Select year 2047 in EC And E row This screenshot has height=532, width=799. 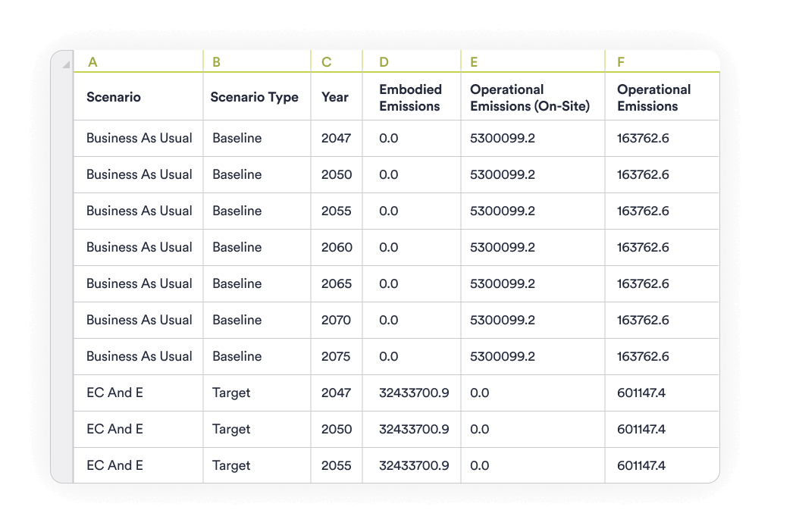pos(337,393)
